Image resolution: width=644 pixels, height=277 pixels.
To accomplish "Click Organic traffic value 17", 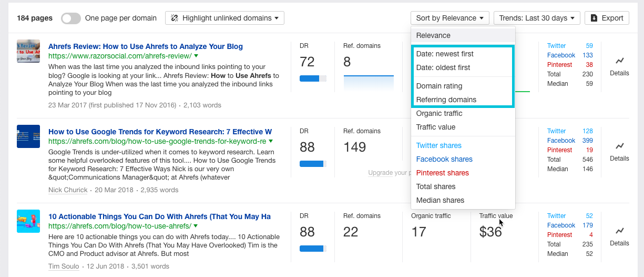I will pyautogui.click(x=419, y=232).
